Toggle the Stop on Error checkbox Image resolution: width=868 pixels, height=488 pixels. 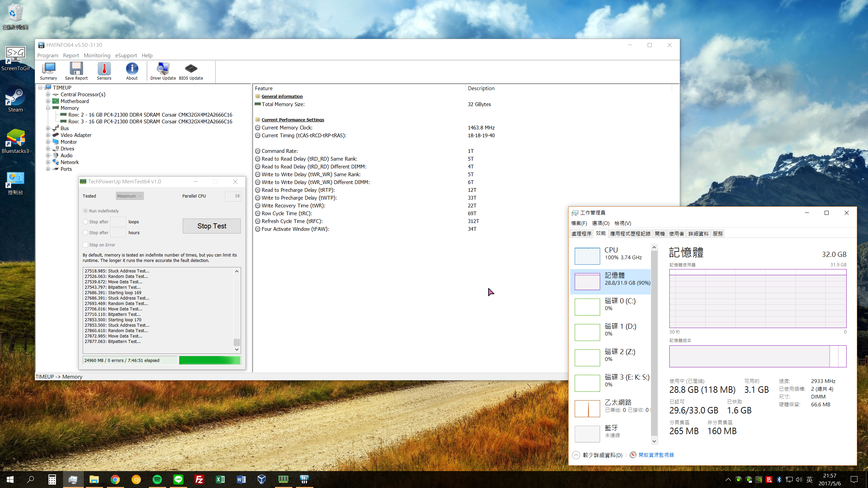pyautogui.click(x=85, y=245)
